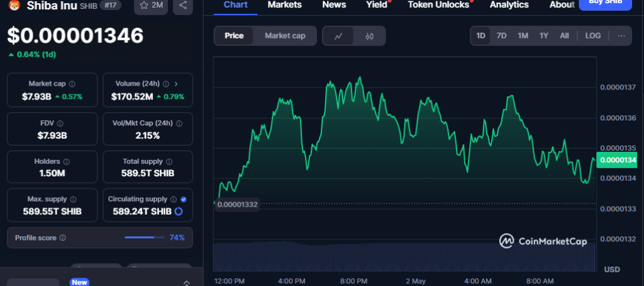The width and height of the screenshot is (644, 286).
Task: Open FDV info icon
Action: click(60, 123)
